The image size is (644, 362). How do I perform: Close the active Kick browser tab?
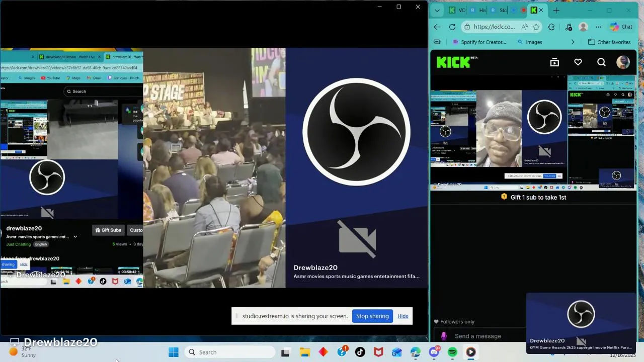pos(541,10)
